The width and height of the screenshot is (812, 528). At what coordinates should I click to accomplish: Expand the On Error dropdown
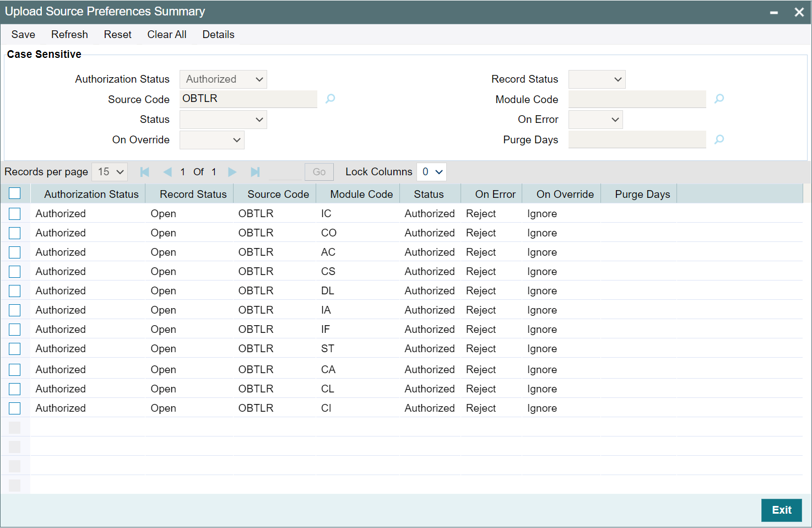pyautogui.click(x=596, y=120)
